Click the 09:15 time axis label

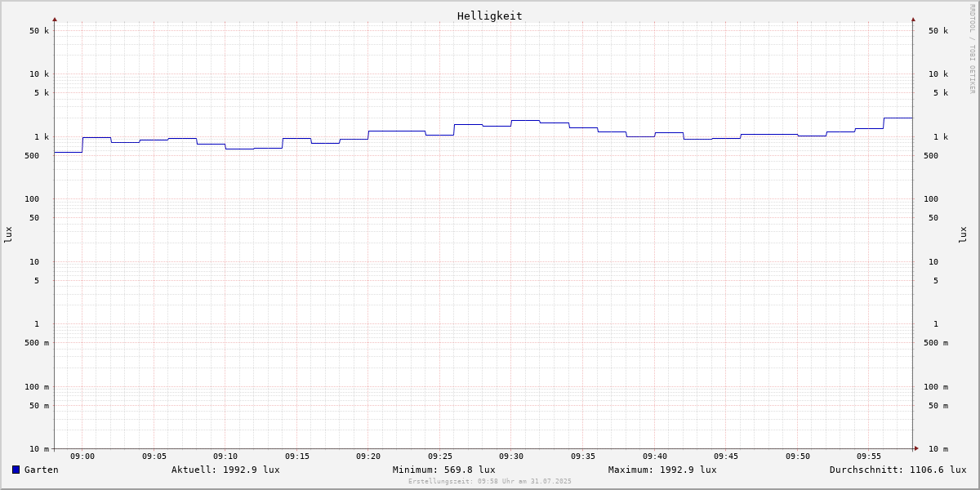(x=297, y=457)
